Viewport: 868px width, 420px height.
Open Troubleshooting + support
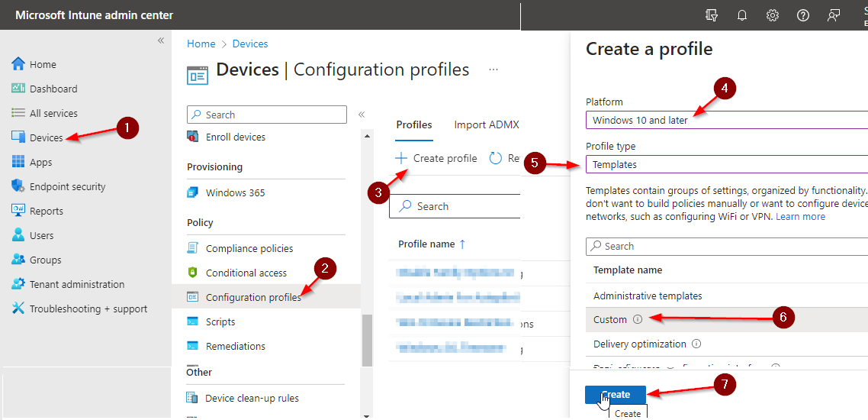pyautogui.click(x=80, y=309)
